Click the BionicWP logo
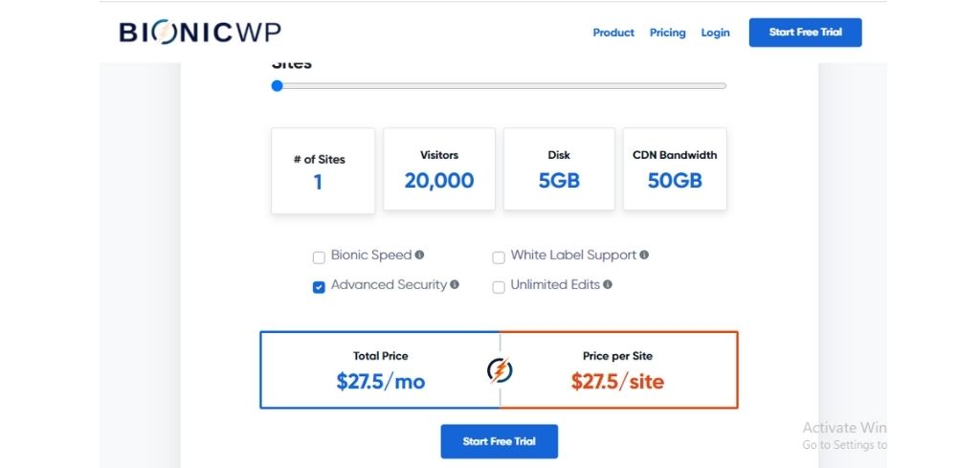 pyautogui.click(x=200, y=33)
